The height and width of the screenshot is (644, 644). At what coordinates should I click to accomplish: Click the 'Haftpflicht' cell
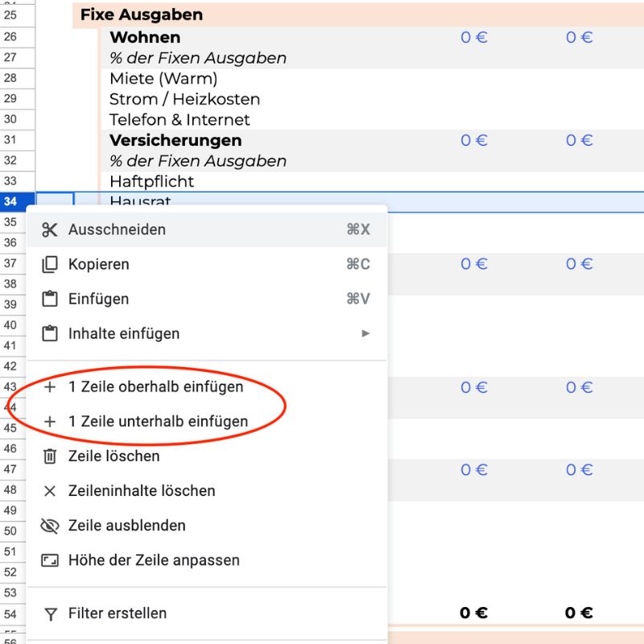pyautogui.click(x=152, y=182)
